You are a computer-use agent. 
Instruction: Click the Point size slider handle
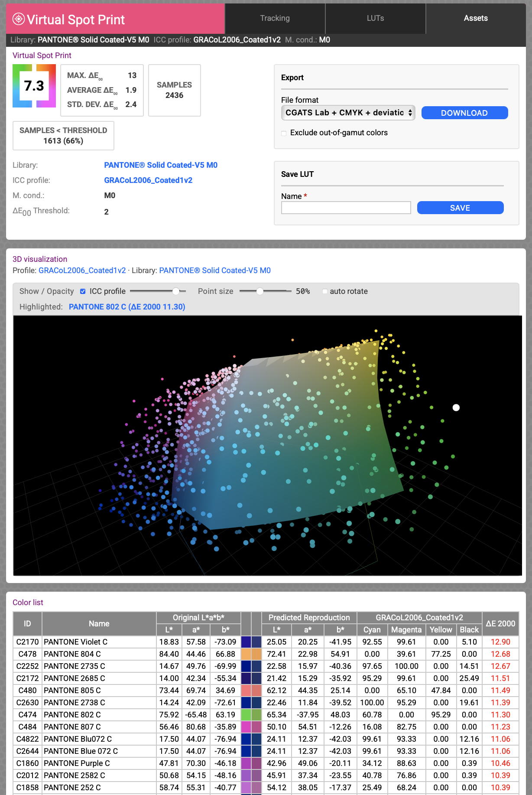click(x=260, y=291)
